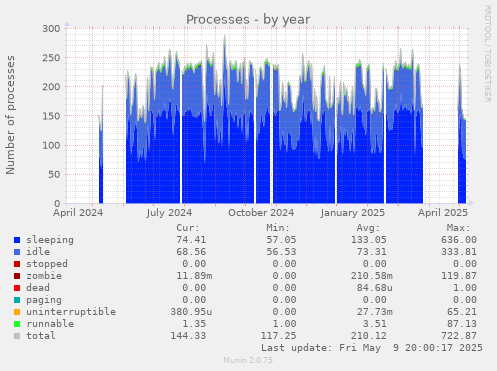Image resolution: width=497 pixels, height=371 pixels.
Task: Click the stopped legend color swatch
Action: point(17,264)
